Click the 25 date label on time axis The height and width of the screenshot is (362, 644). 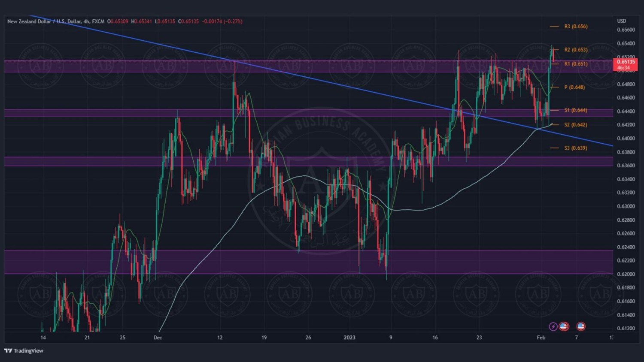pos(122,338)
